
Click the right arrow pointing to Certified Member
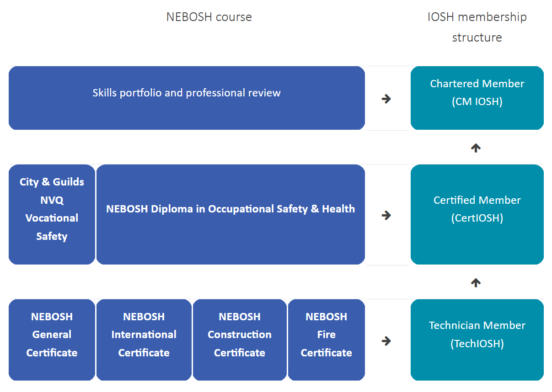tap(386, 215)
